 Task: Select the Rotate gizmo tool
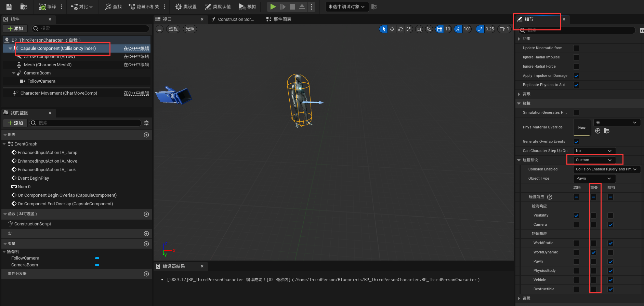coord(400,29)
